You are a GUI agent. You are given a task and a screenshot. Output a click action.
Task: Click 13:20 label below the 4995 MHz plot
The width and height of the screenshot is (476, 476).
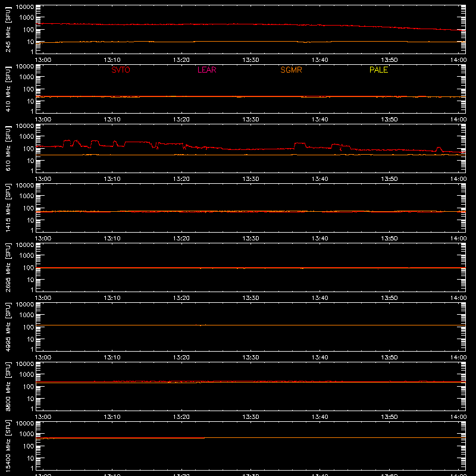(x=181, y=358)
